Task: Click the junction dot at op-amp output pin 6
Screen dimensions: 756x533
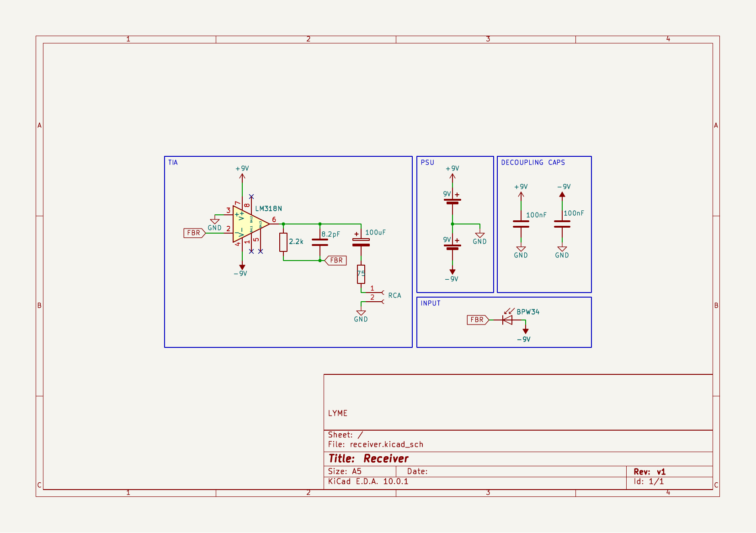Action: point(283,224)
